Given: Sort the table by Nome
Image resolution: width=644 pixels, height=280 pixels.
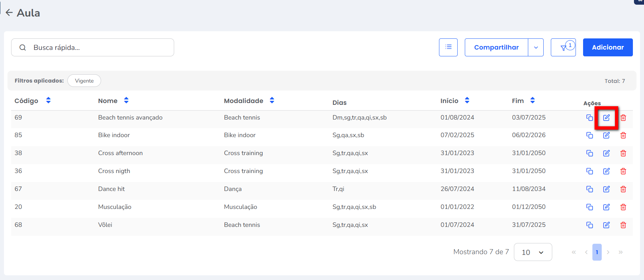Looking at the screenshot, I should (x=126, y=100).
